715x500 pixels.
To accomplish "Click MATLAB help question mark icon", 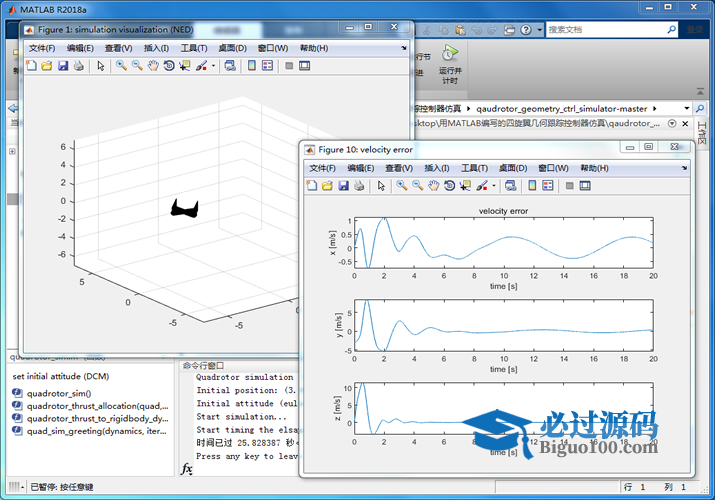I will (526, 30).
